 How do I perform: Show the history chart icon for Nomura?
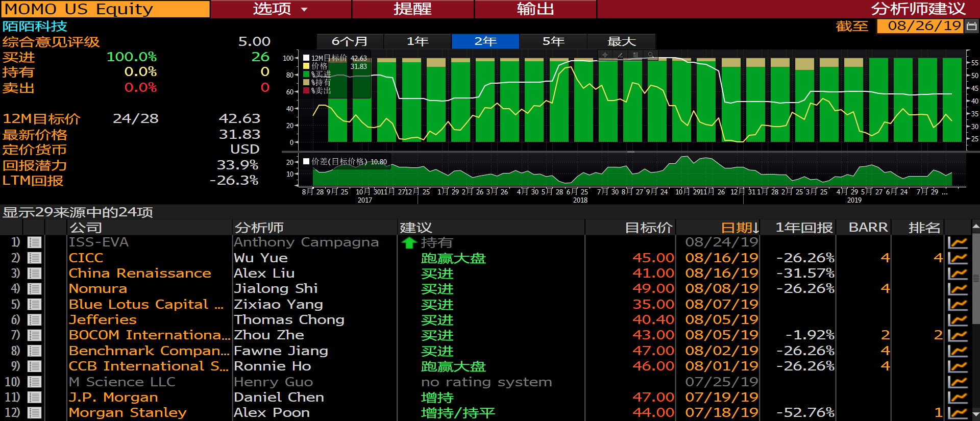pyautogui.click(x=958, y=289)
